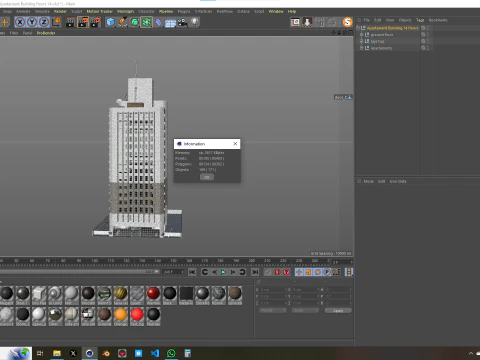Click Apply in the Coordinates manager
Viewport: 480px width, 360px height.
pos(338,311)
